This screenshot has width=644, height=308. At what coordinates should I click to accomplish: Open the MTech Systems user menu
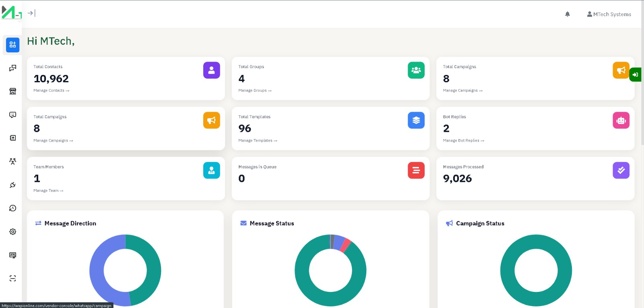point(609,14)
